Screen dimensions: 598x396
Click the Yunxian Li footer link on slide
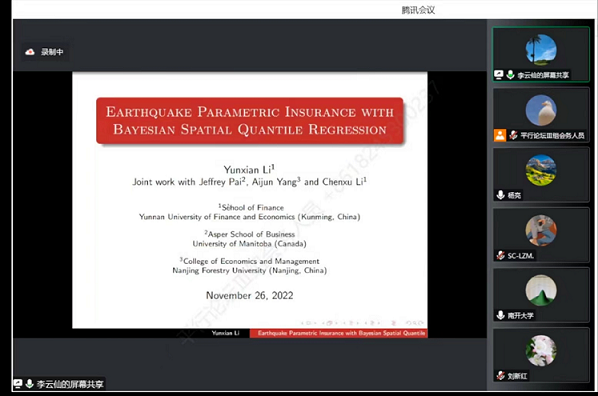point(225,333)
